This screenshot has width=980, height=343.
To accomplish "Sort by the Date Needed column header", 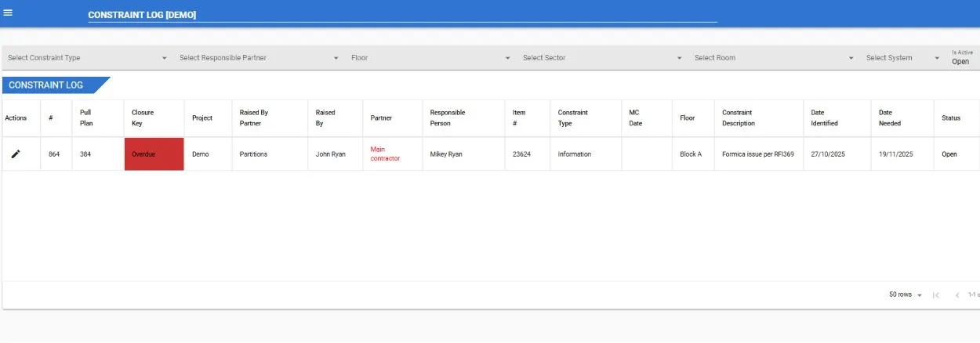I will [890, 118].
